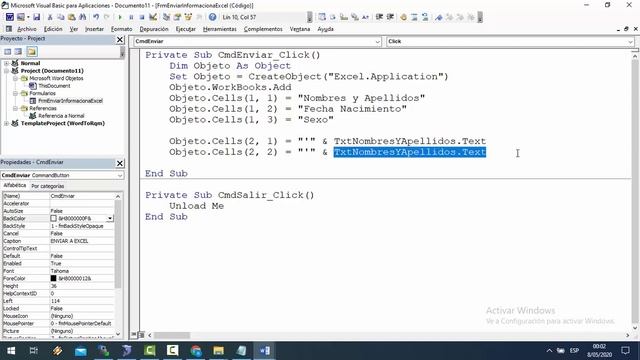This screenshot has width=640, height=360.
Task: Open the Edición menu
Action: (53, 29)
